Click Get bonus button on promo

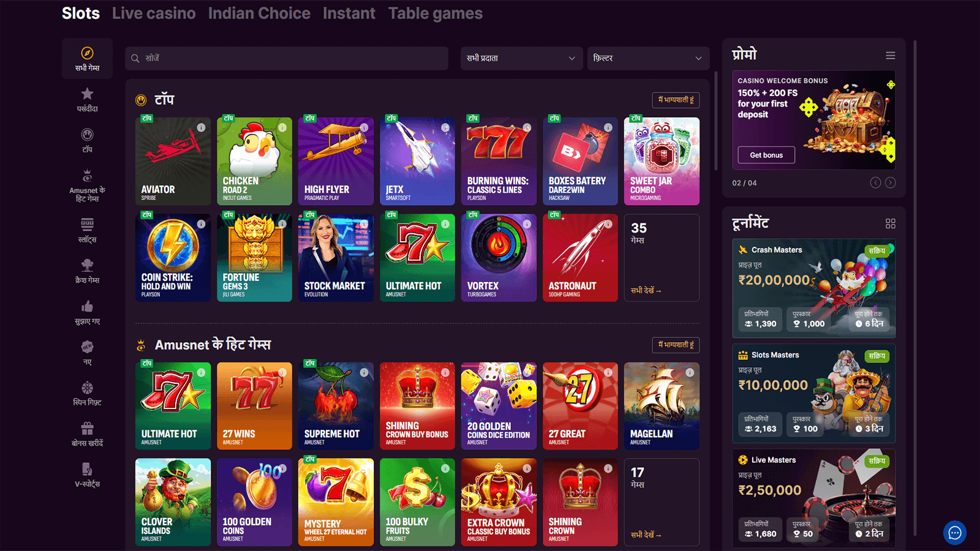766,155
